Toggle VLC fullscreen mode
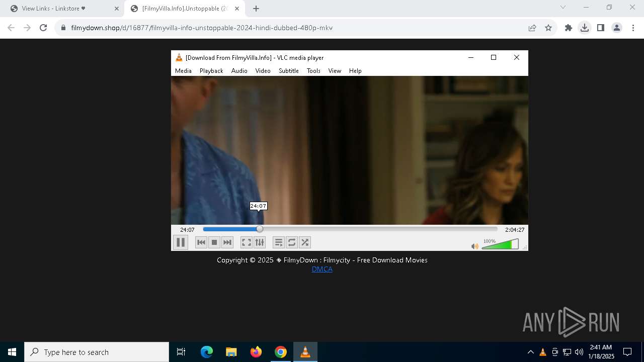The width and height of the screenshot is (644, 362). click(247, 242)
